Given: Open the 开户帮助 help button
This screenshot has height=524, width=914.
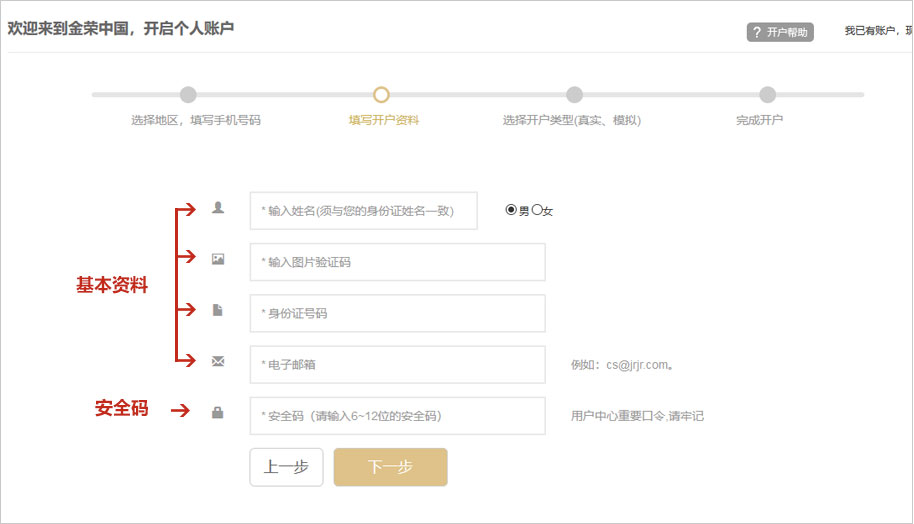Looking at the screenshot, I should 780,32.
